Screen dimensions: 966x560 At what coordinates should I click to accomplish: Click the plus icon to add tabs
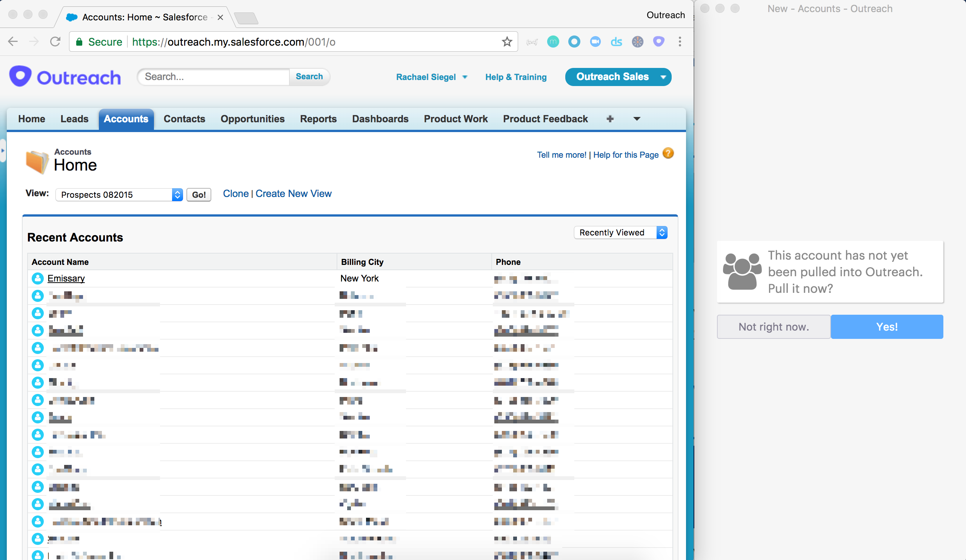(610, 119)
